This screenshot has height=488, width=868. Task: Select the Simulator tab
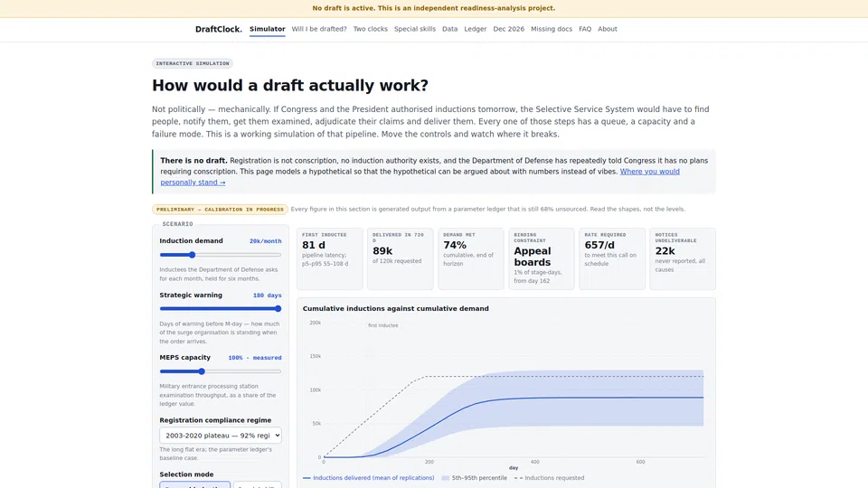(268, 29)
